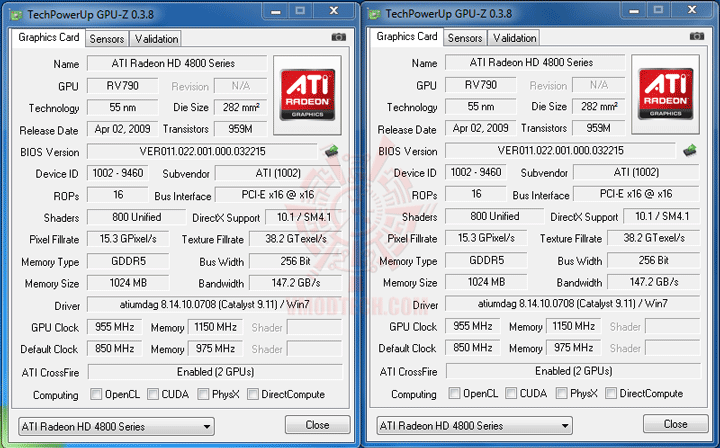
Task: Click Texture Fillrate 38.2 GTexel/s in right window
Action: 654,238
